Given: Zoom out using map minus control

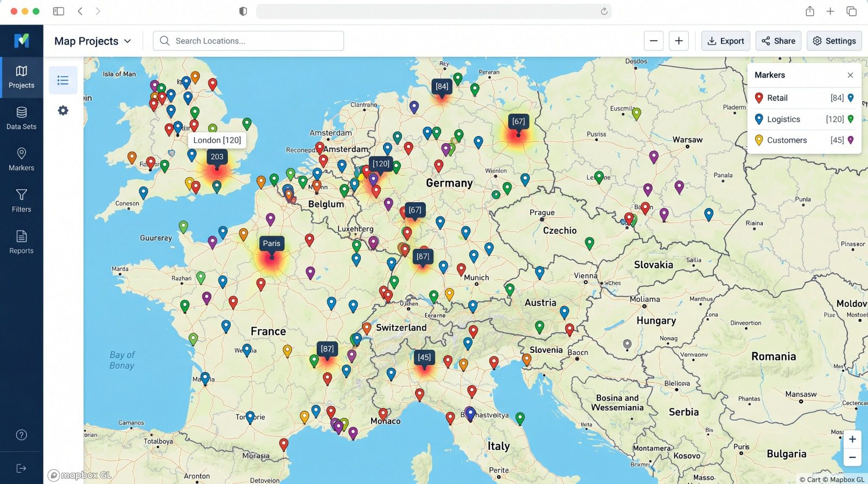Looking at the screenshot, I should click(852, 457).
